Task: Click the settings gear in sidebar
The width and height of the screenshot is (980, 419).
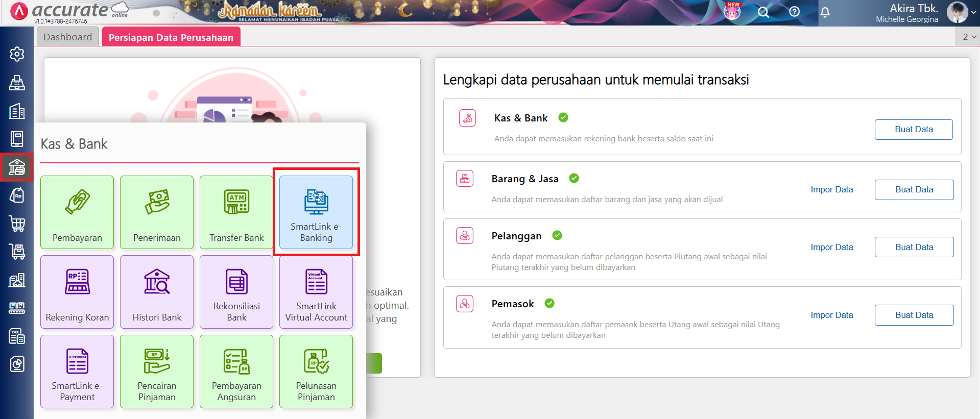Action: click(17, 54)
